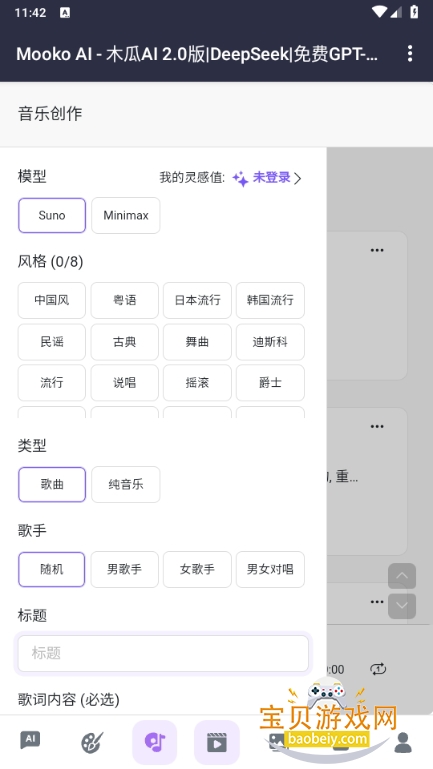Open the 未登录 login link
This screenshot has width=433, height=769.
pos(272,178)
